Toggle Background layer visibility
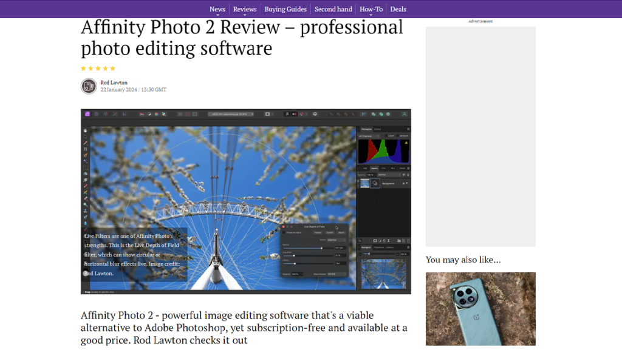Viewport: 622px width, 364px height. click(x=407, y=183)
